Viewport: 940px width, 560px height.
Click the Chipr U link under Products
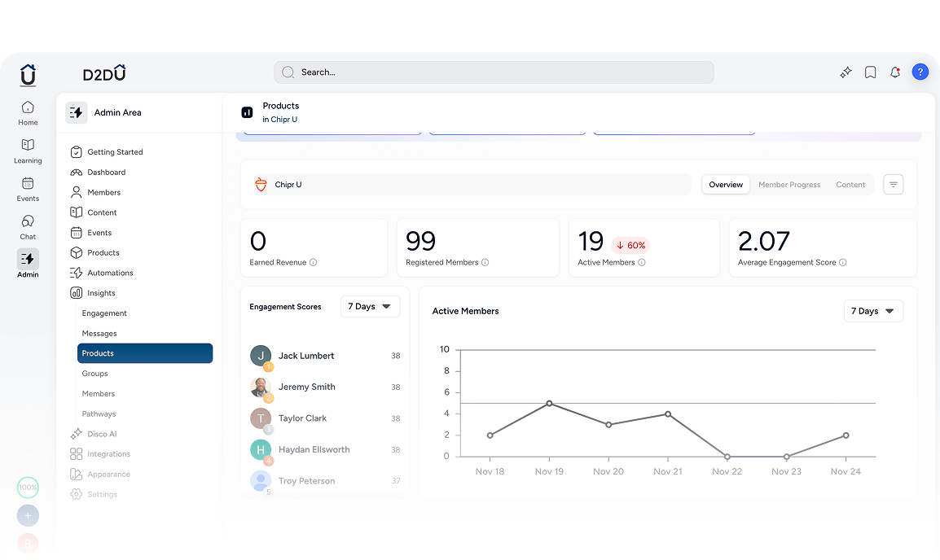283,120
